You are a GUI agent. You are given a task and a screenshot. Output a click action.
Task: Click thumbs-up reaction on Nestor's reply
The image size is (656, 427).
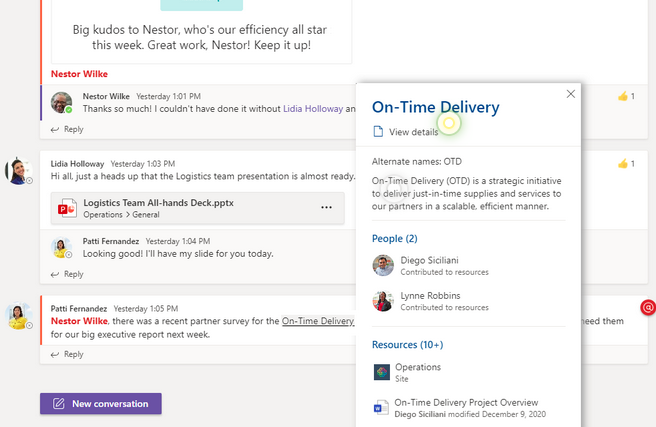pyautogui.click(x=626, y=96)
